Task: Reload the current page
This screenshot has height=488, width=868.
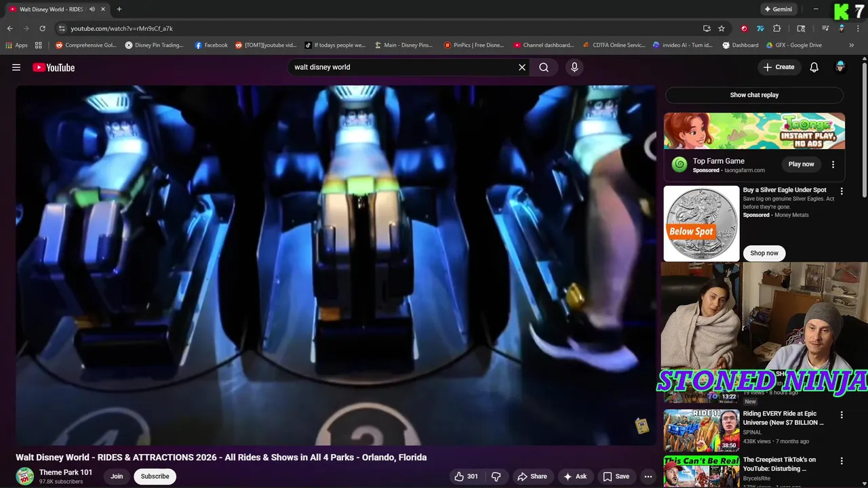Action: [x=42, y=28]
